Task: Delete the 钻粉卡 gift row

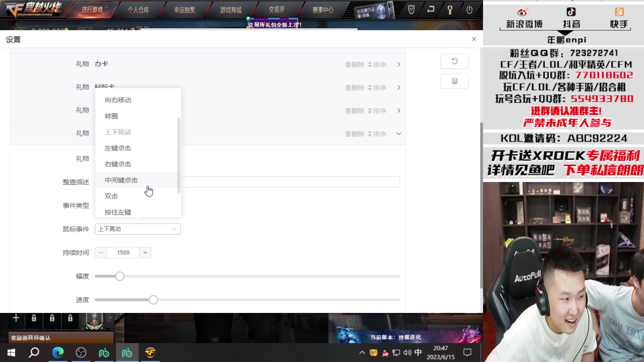Action: click(355, 88)
